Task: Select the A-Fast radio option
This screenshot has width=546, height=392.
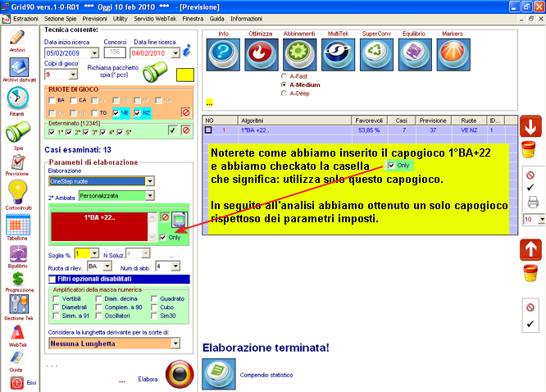Action: [x=284, y=76]
